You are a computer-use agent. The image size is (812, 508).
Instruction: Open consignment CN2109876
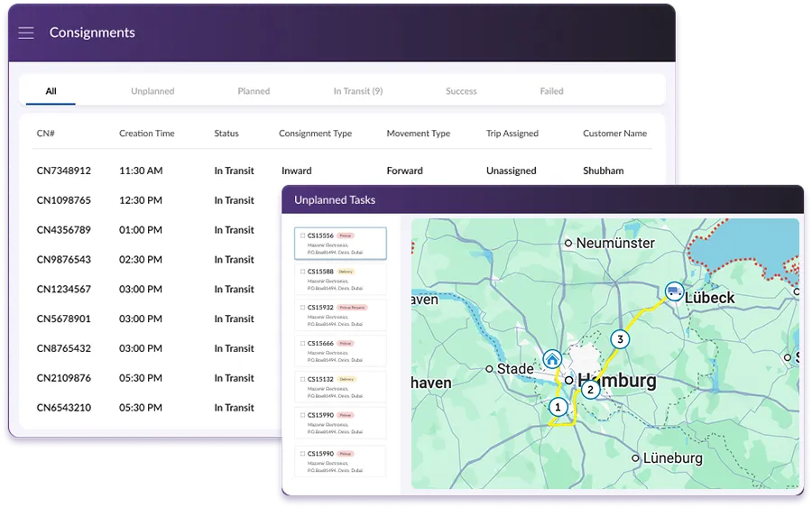(x=64, y=378)
